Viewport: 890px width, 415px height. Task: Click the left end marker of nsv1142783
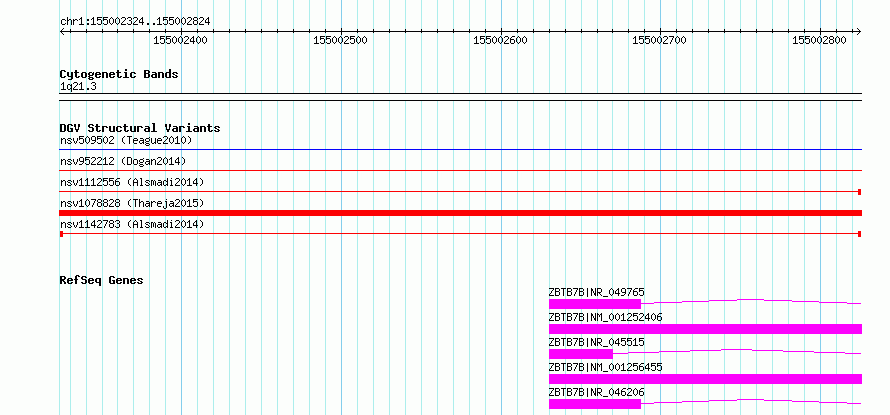(x=61, y=234)
